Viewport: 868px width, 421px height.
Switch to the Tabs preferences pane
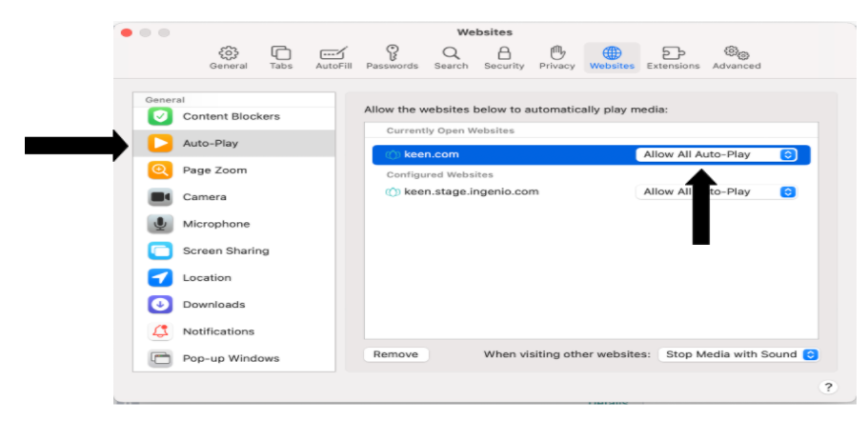281,57
